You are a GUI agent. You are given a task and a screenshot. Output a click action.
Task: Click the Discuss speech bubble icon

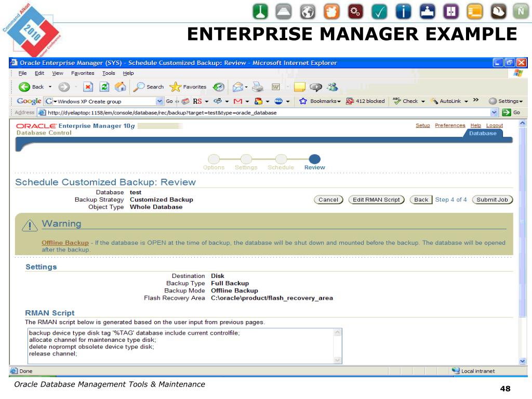coord(315,87)
